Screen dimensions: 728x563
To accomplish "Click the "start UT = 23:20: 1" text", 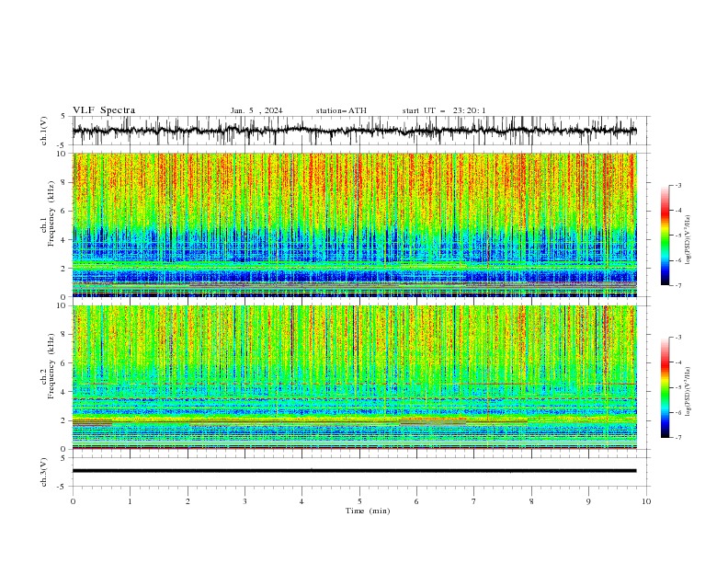I will 444,110.
